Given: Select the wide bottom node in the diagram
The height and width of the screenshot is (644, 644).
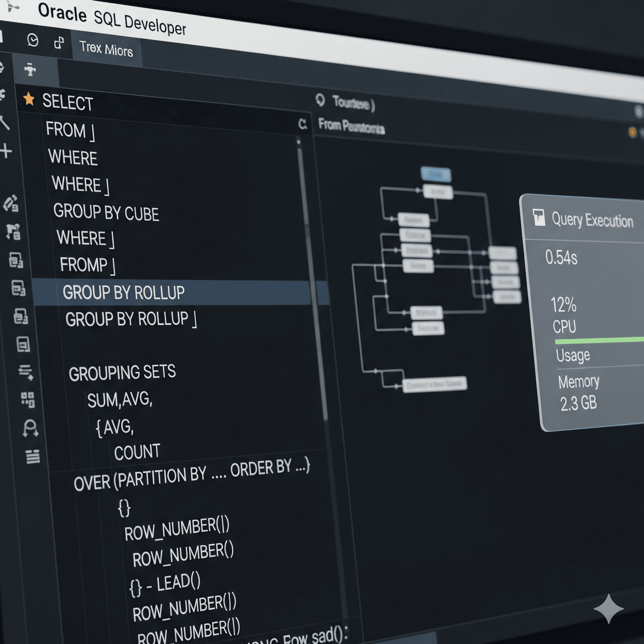Looking at the screenshot, I should click(x=435, y=384).
